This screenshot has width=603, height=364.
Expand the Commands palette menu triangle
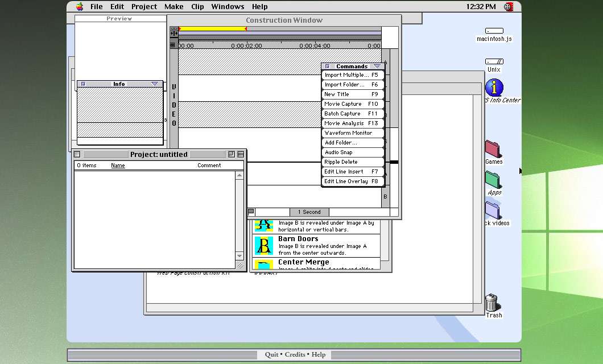coord(377,67)
